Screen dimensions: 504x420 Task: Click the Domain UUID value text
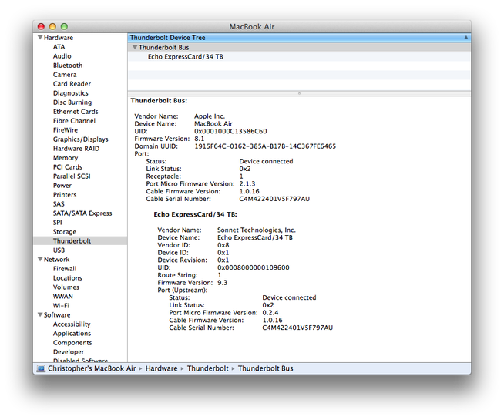click(265, 146)
